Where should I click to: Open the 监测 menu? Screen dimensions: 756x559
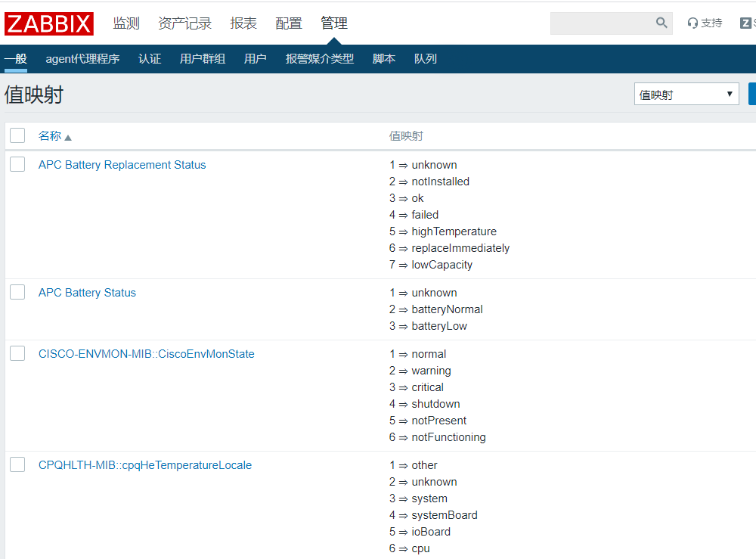pos(125,23)
